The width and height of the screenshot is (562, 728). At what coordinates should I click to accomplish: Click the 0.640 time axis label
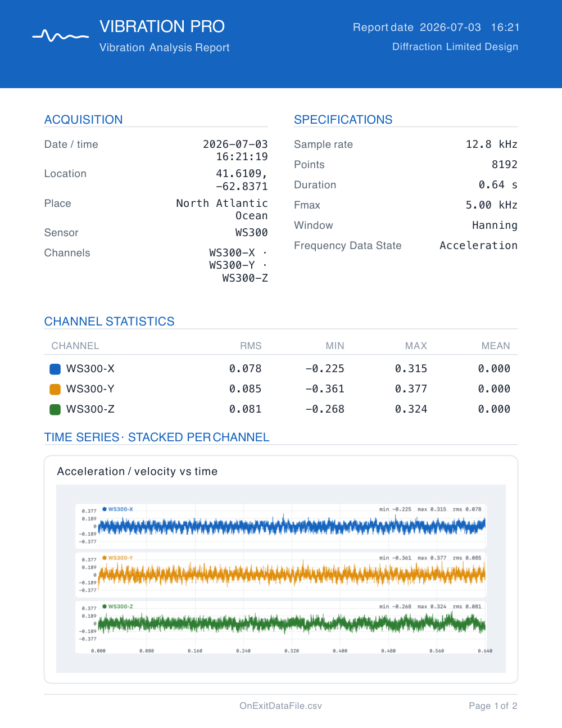tap(485, 650)
